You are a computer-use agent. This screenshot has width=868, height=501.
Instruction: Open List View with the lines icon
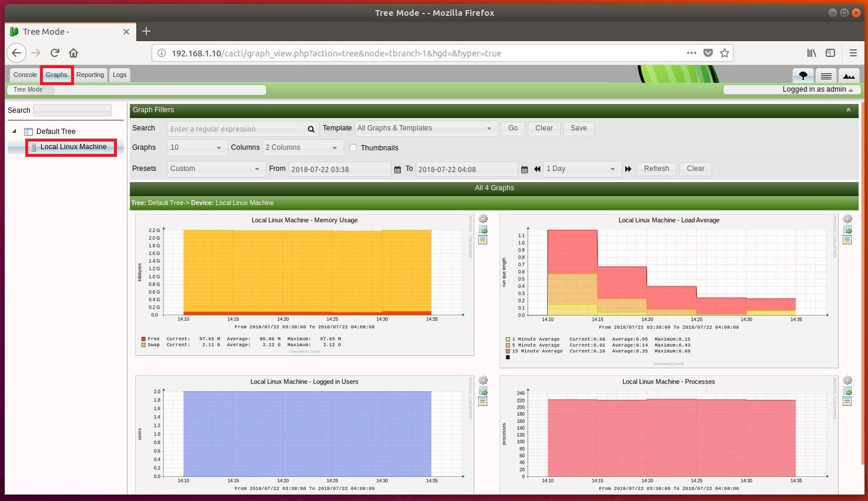pyautogui.click(x=826, y=75)
